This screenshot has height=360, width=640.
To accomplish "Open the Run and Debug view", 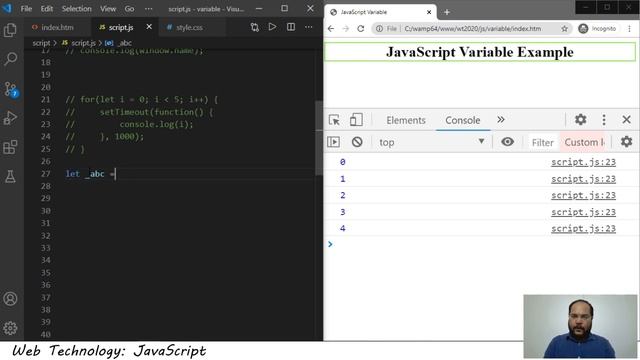I will 10,118.
